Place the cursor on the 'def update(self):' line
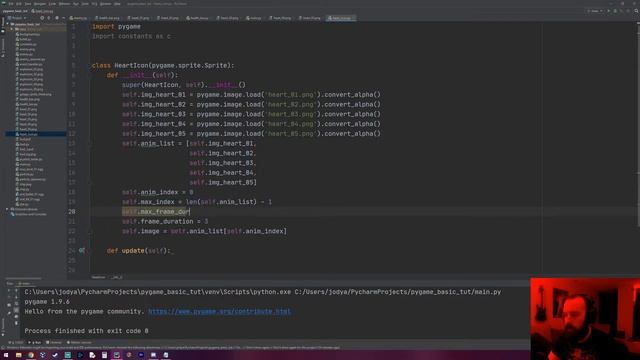Viewport: 640px width, 360px height. pos(139,251)
